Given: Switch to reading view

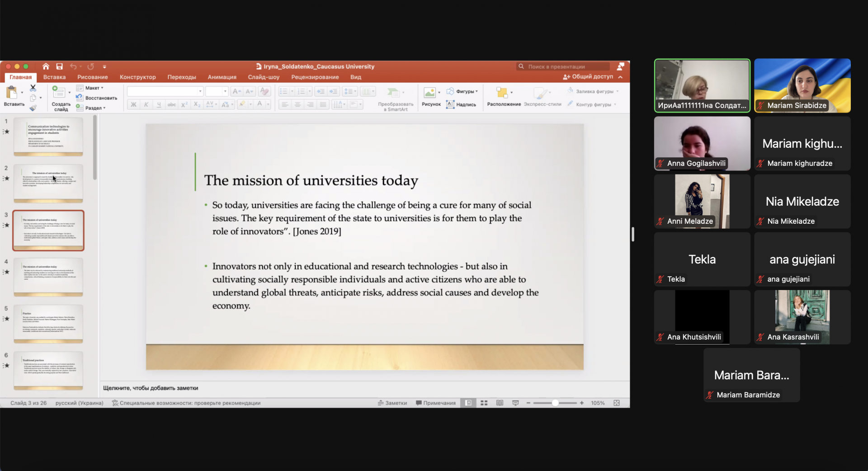Looking at the screenshot, I should tap(500, 403).
